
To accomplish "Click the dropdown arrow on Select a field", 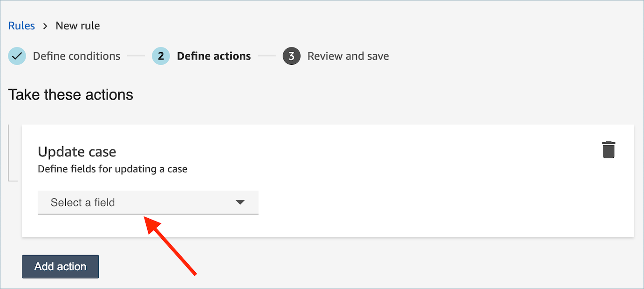I will click(x=240, y=202).
